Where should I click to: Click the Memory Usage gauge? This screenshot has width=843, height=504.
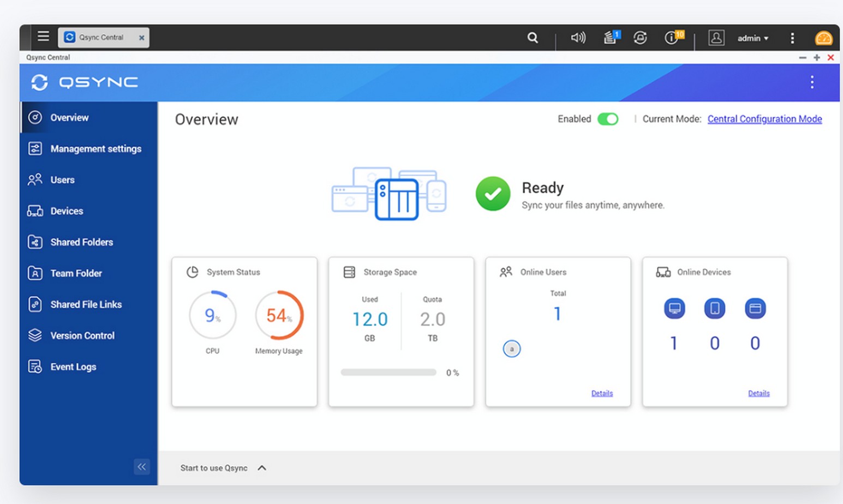(x=279, y=315)
